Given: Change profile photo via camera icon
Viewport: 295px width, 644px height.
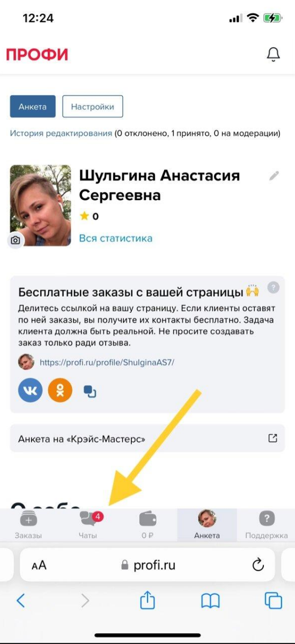Looking at the screenshot, I should (16, 240).
